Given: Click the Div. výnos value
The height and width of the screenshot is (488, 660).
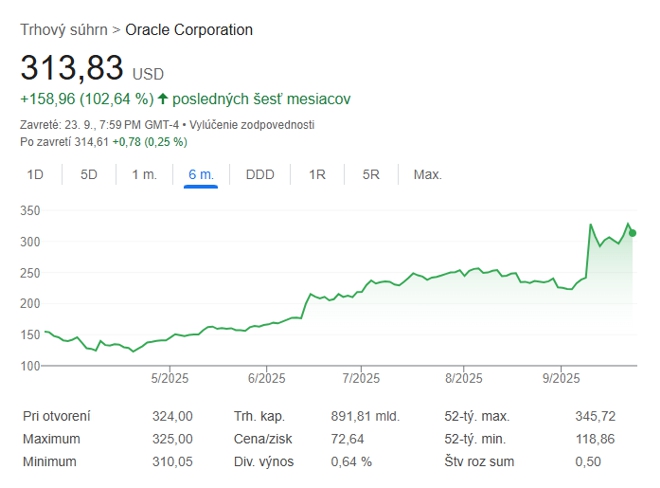Looking at the screenshot, I should coord(351,461).
